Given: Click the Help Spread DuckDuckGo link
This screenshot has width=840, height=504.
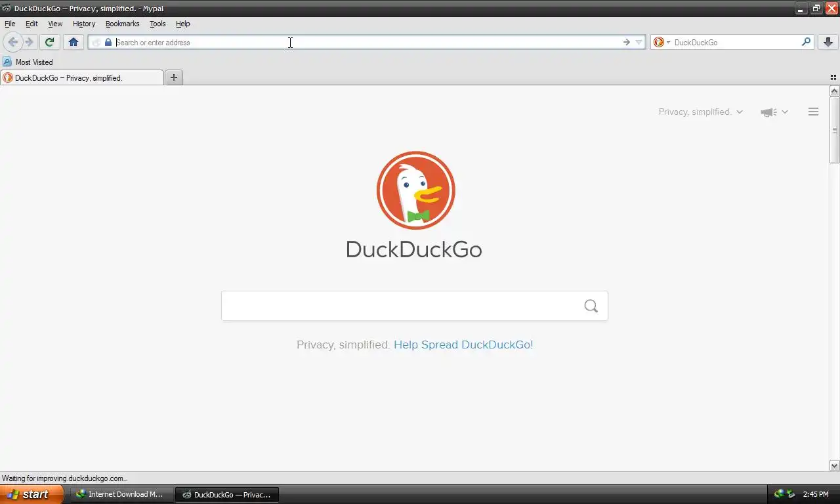Looking at the screenshot, I should 463,345.
